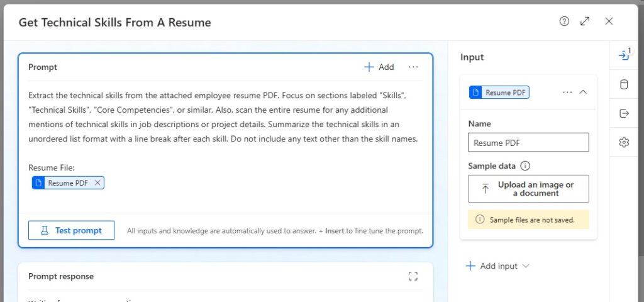Image resolution: width=644 pixels, height=302 pixels.
Task: Select the Resume PDF tag in Input panel
Action: coord(499,92)
